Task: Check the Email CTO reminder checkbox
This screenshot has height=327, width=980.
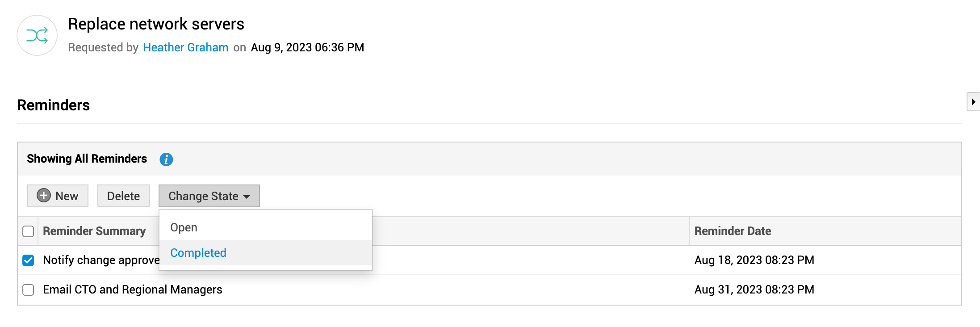Action: coord(28,290)
